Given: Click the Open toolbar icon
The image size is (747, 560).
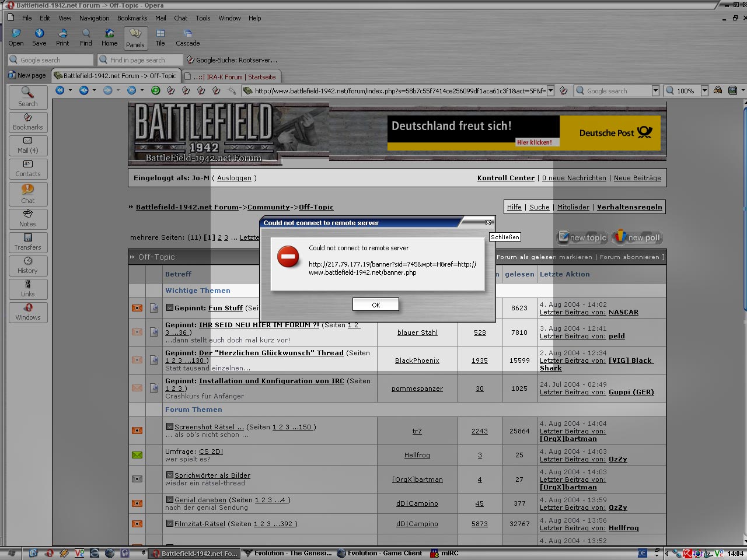Looking at the screenshot, I should click(x=16, y=38).
